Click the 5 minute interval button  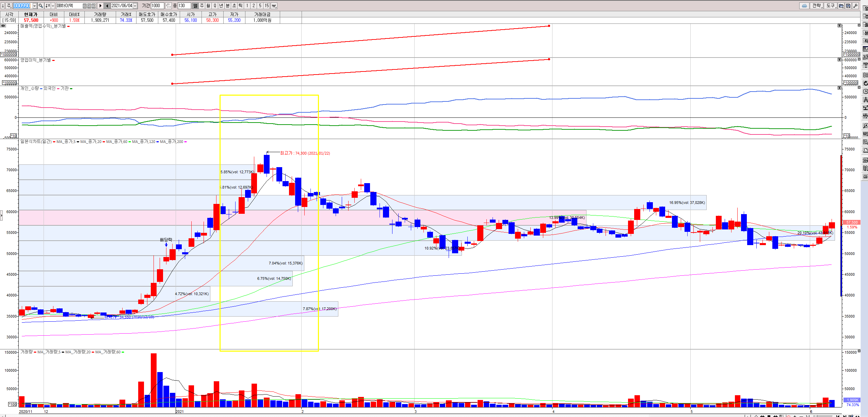pos(260,6)
